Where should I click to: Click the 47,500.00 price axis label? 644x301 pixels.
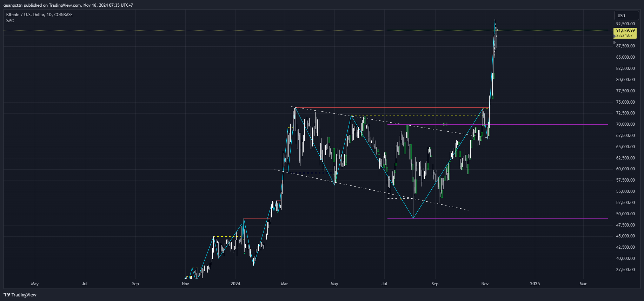[x=625, y=225]
